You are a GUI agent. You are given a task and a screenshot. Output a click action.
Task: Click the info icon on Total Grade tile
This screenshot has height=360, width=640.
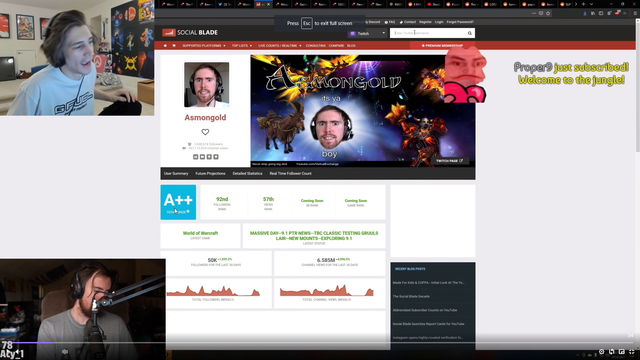click(x=188, y=211)
